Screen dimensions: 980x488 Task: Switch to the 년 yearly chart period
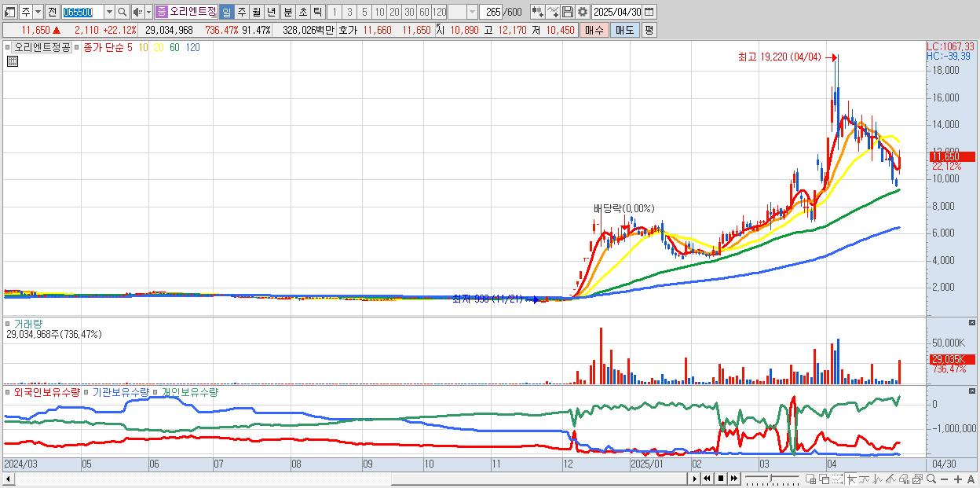point(271,12)
